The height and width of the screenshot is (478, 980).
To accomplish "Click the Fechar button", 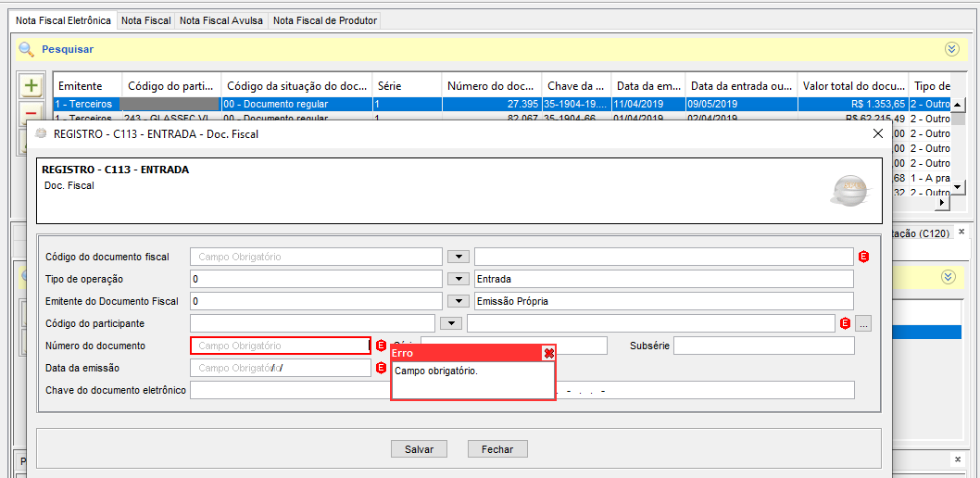I will click(497, 449).
